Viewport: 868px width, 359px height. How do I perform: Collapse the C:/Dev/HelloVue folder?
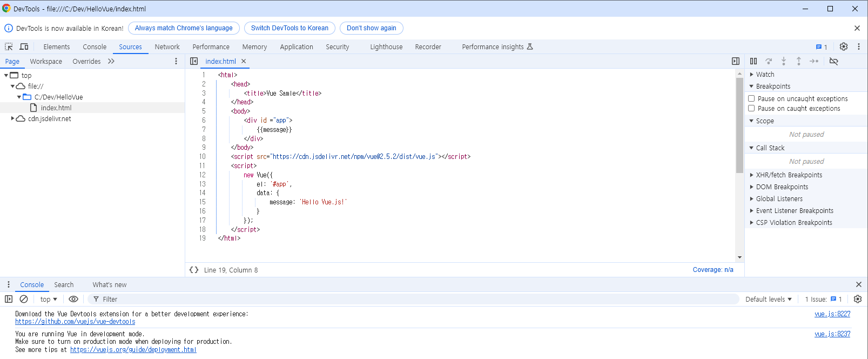pos(19,97)
